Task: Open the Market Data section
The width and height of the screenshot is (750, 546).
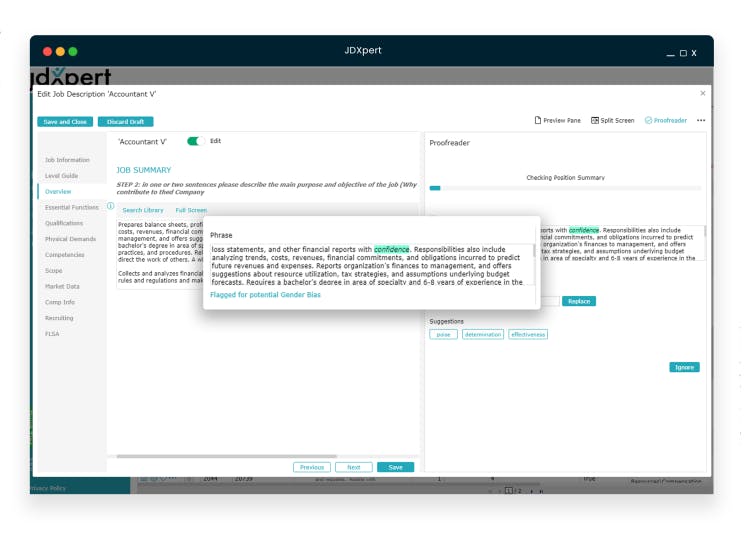Action: pyautogui.click(x=62, y=286)
